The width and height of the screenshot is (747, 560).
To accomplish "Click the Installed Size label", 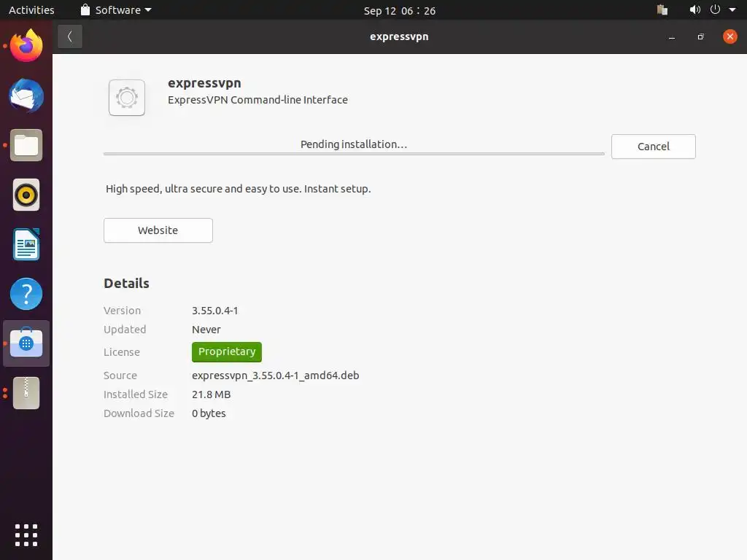I will 136,394.
